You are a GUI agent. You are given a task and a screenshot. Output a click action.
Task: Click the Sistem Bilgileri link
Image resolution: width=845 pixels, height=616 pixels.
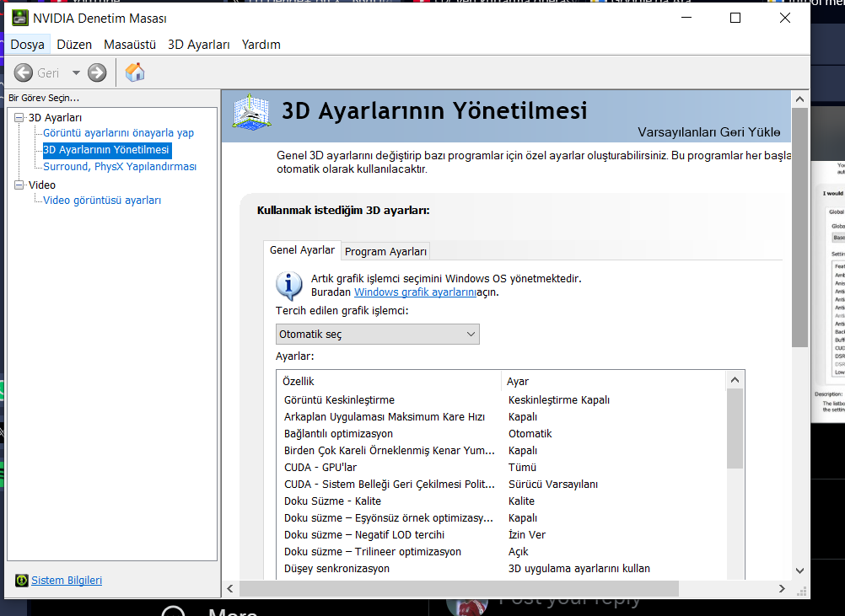pos(67,581)
